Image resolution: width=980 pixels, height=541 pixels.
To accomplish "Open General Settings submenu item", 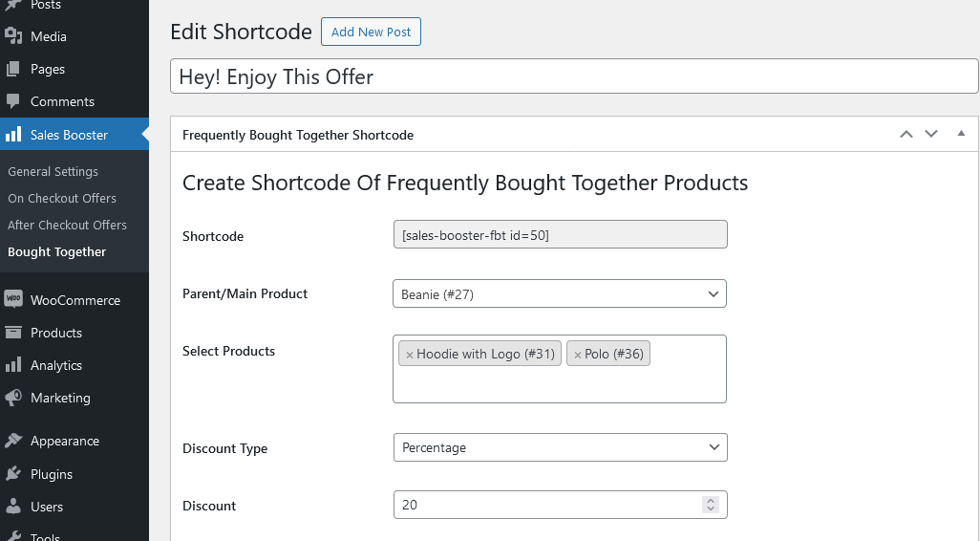I will 53,171.
